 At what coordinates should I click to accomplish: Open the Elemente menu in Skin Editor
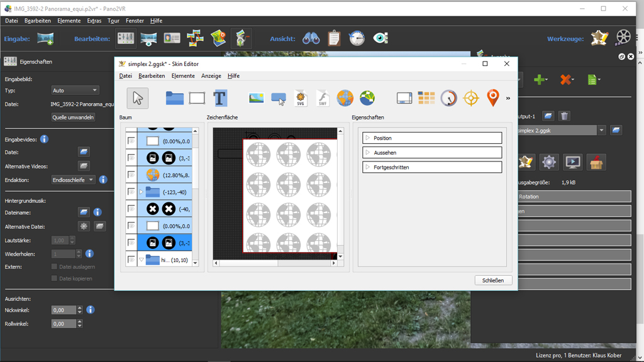(183, 76)
